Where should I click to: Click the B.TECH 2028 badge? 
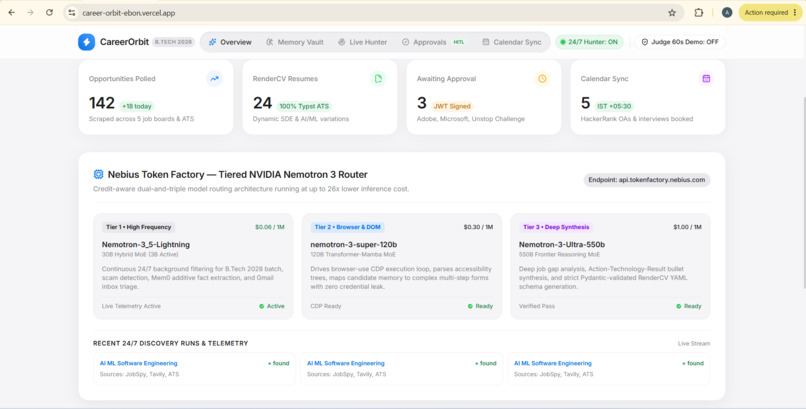tap(173, 42)
